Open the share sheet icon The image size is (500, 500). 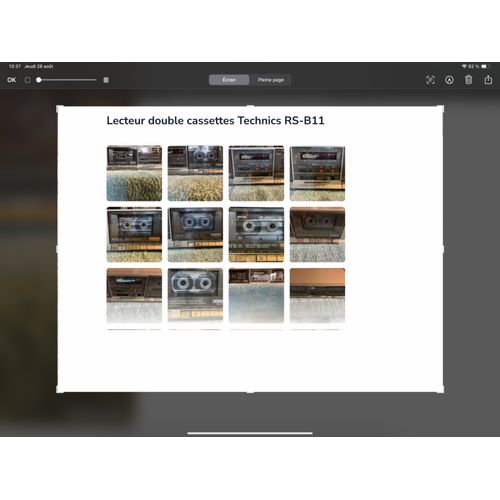pos(488,79)
